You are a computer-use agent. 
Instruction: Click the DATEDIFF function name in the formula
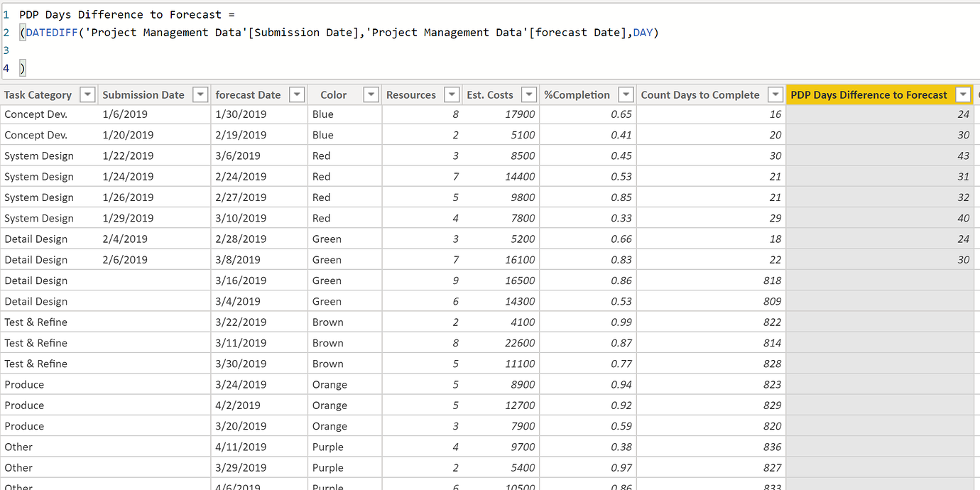pyautogui.click(x=51, y=32)
